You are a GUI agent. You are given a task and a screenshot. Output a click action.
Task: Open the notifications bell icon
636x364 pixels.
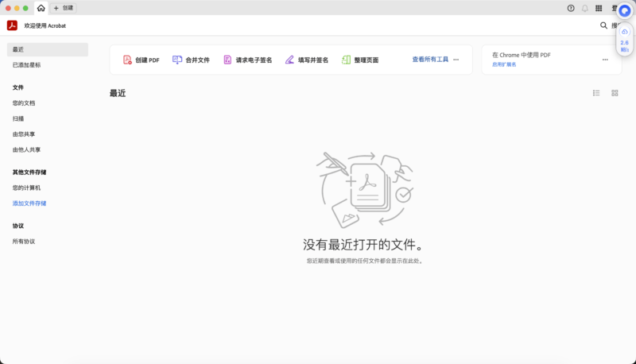click(x=585, y=8)
